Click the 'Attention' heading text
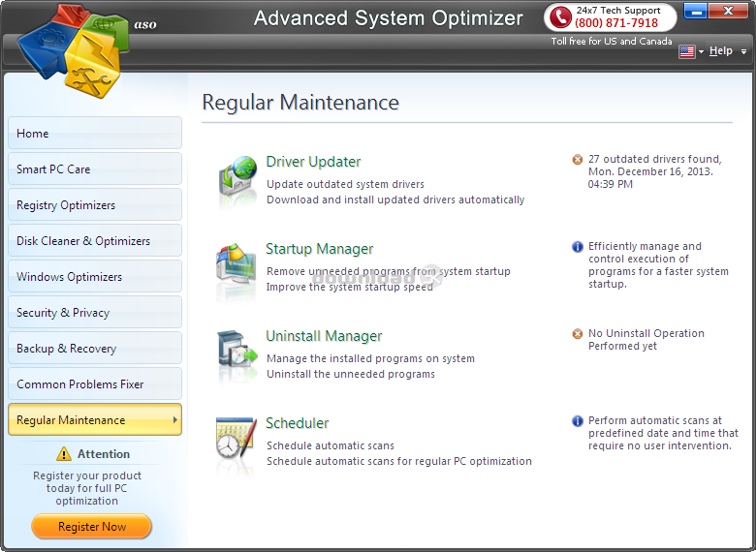 104,454
